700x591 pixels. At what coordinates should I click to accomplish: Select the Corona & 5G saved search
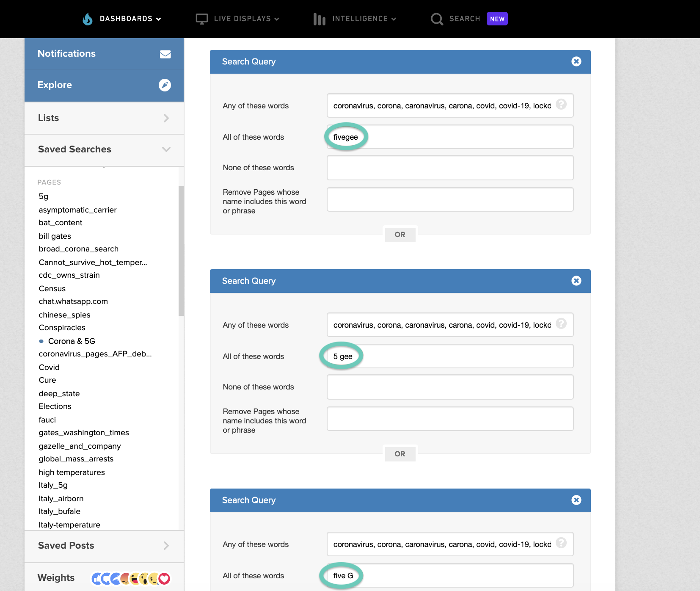pyautogui.click(x=72, y=341)
